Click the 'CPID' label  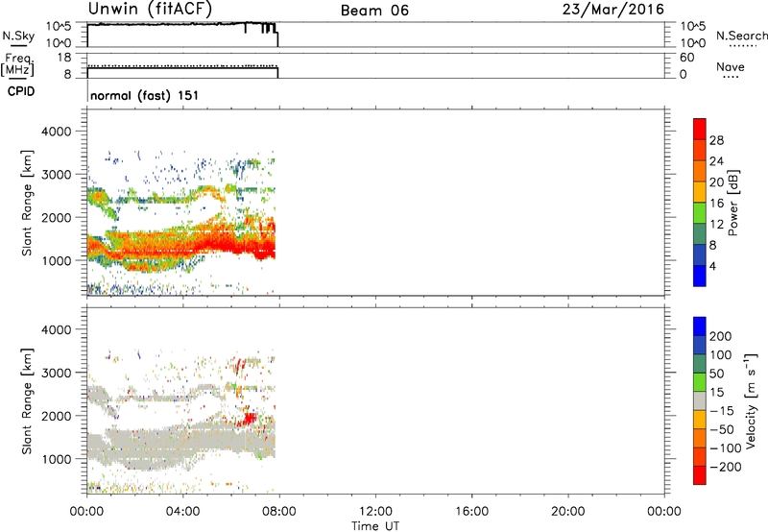(21, 91)
